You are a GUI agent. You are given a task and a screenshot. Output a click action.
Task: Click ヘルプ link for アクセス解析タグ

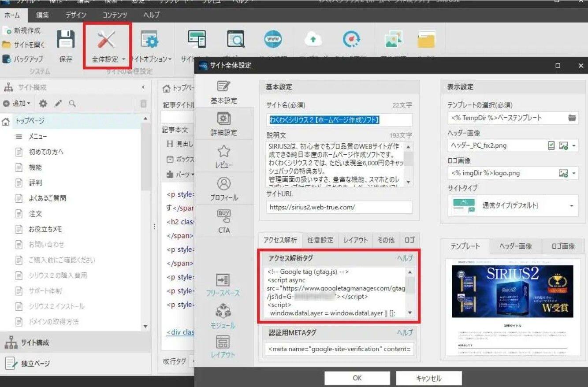click(x=405, y=258)
